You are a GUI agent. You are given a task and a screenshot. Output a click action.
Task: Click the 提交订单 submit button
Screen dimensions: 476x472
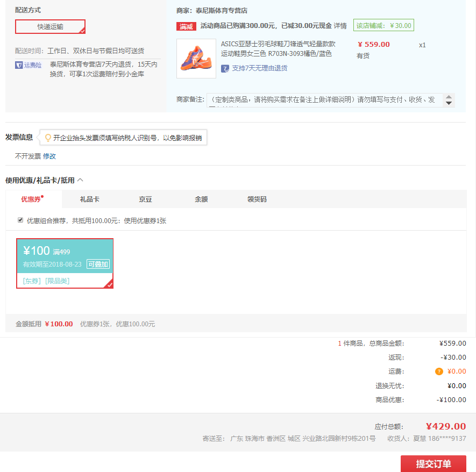point(433,463)
